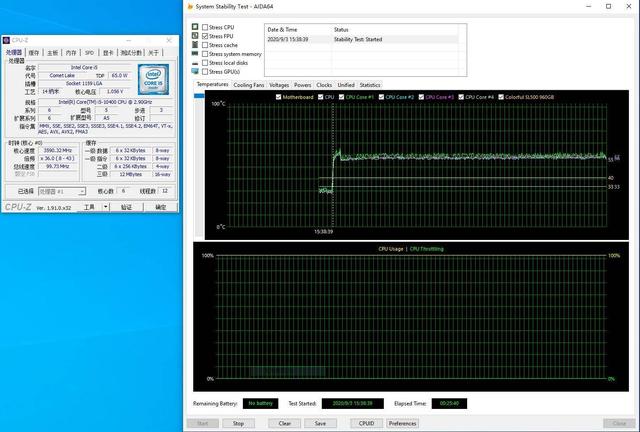Select the SPD tab in CPU-Z

[x=89, y=53]
